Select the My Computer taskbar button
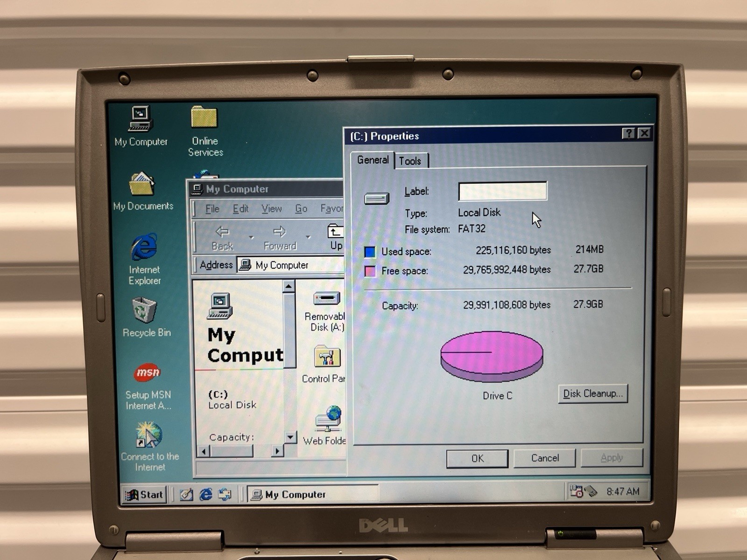 tap(312, 494)
